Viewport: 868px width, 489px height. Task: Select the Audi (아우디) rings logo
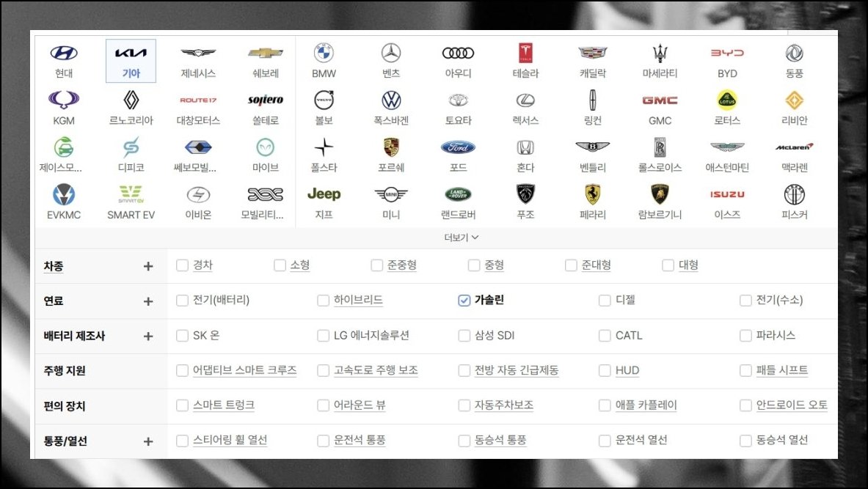click(459, 53)
